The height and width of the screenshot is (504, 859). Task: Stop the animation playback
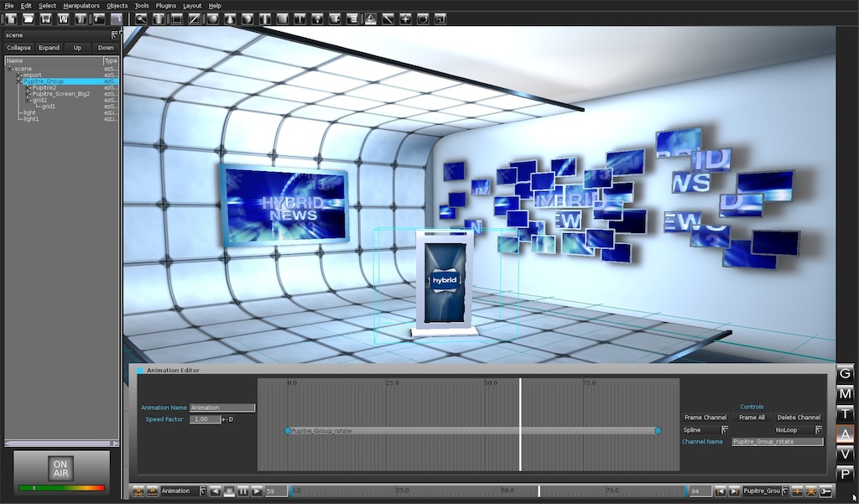[229, 491]
